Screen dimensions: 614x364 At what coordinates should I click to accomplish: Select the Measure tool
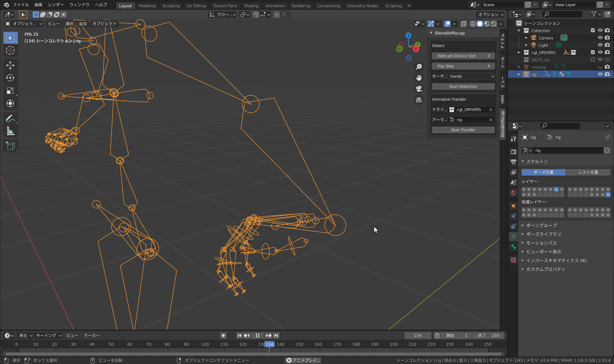10,131
